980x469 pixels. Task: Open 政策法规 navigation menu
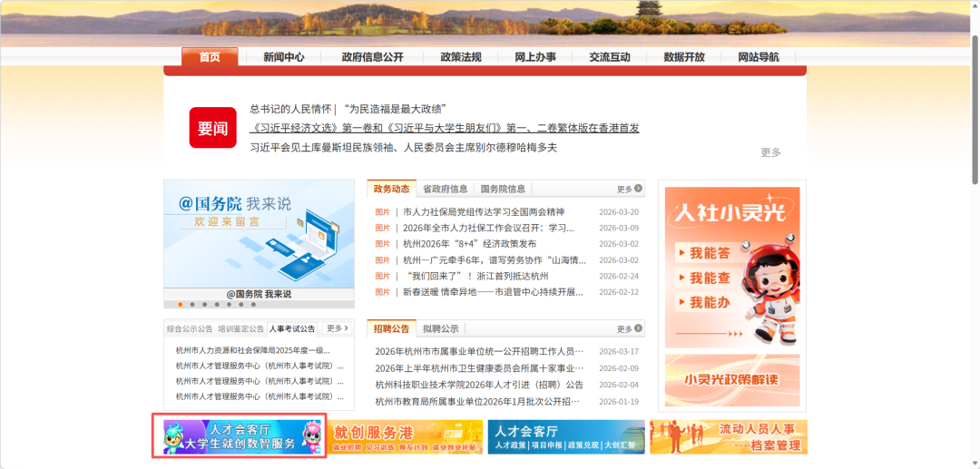coord(461,57)
